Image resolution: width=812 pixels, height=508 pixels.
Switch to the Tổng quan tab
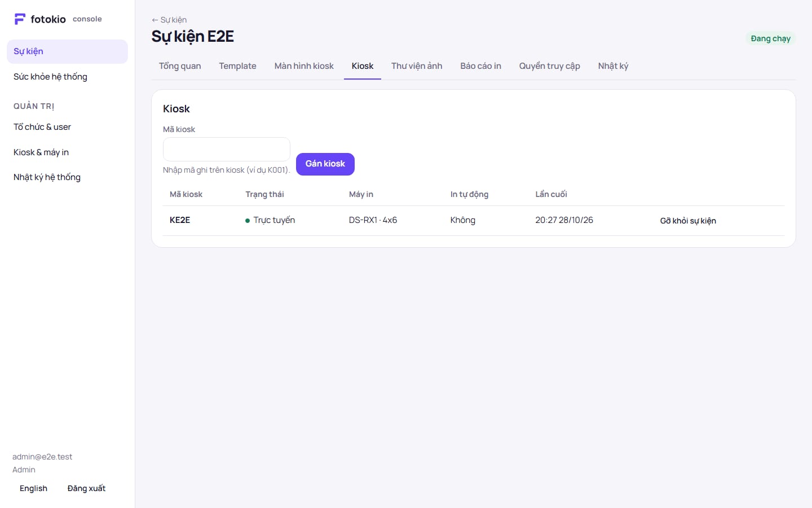coord(180,66)
